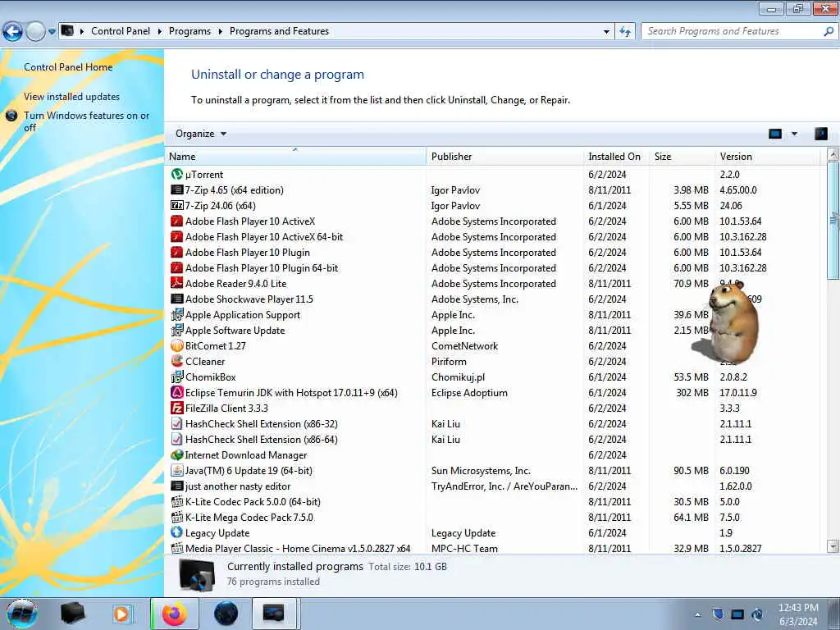Click the Forward navigation arrow button
The height and width of the screenshot is (630, 840).
(x=35, y=32)
